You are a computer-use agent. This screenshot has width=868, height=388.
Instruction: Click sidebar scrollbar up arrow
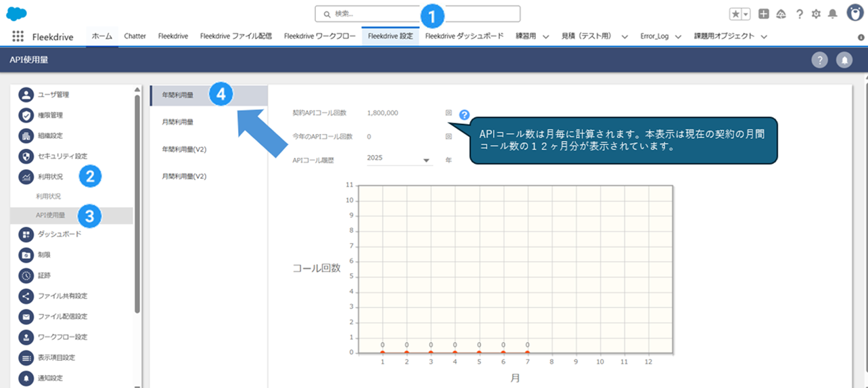(137, 89)
